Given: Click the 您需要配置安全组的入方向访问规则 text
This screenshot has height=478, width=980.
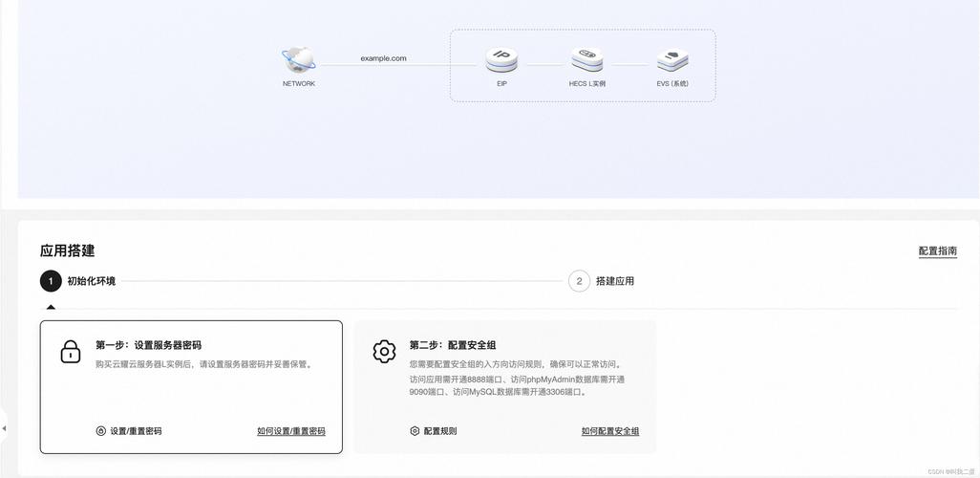Looking at the screenshot, I should 516,363.
